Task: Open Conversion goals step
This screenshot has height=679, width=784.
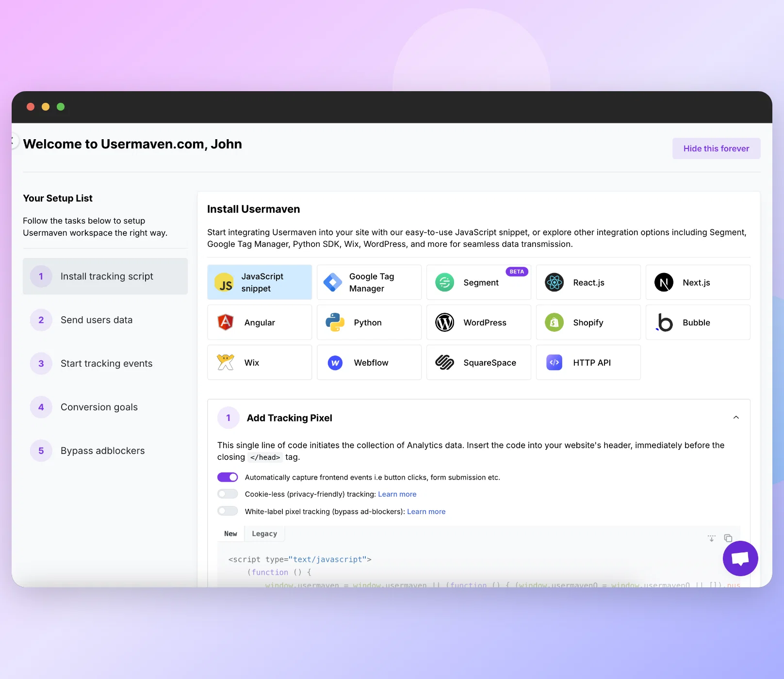Action: point(105,407)
